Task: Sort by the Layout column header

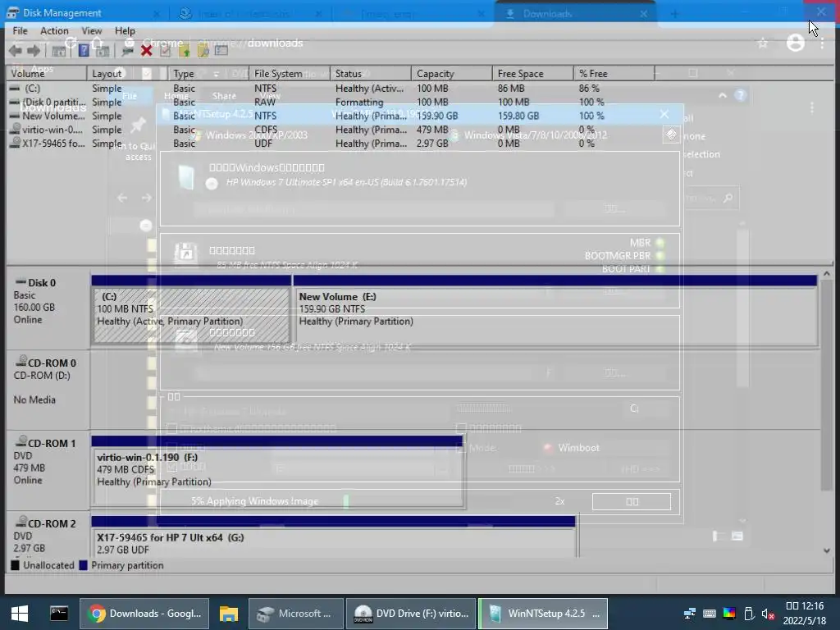Action: (127, 73)
